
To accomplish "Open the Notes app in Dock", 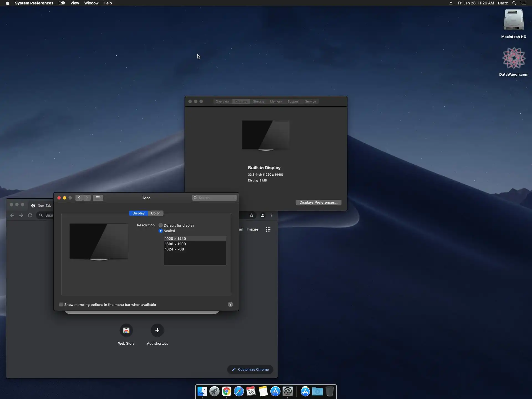I will pos(263,391).
